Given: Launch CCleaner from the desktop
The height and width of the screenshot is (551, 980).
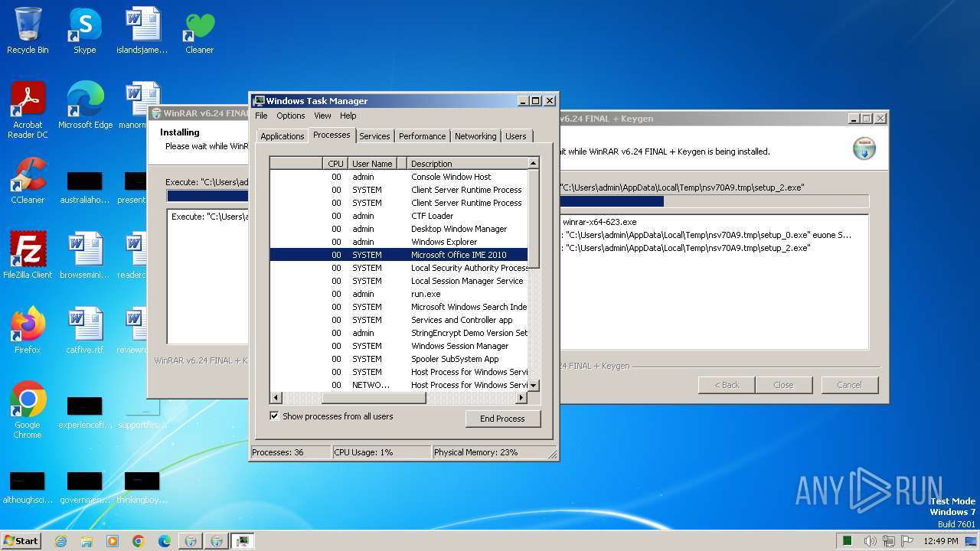Looking at the screenshot, I should point(28,181).
